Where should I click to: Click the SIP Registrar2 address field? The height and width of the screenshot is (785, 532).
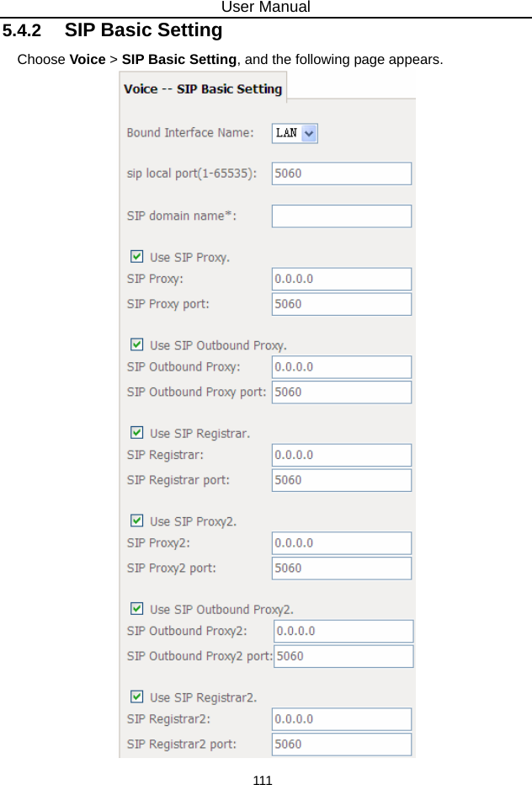pyautogui.click(x=342, y=719)
